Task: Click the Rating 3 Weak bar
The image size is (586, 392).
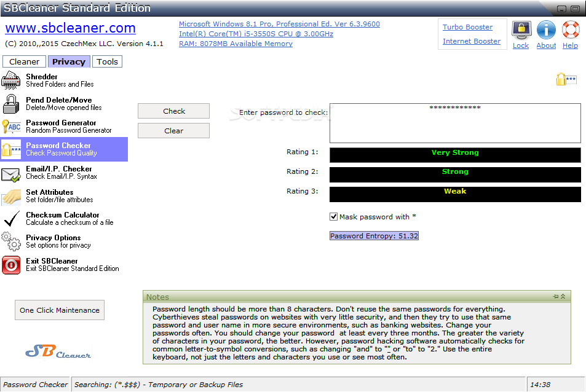Action: pyautogui.click(x=455, y=194)
